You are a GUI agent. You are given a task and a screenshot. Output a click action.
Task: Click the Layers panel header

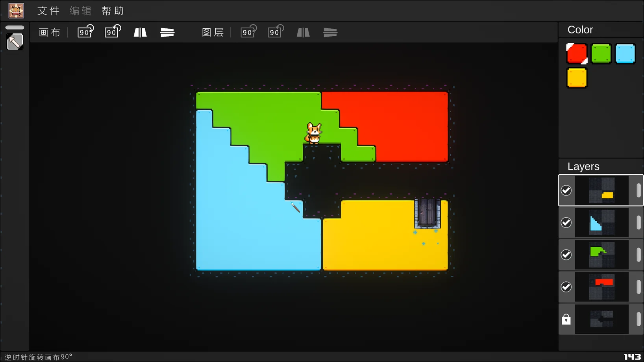[x=583, y=166]
